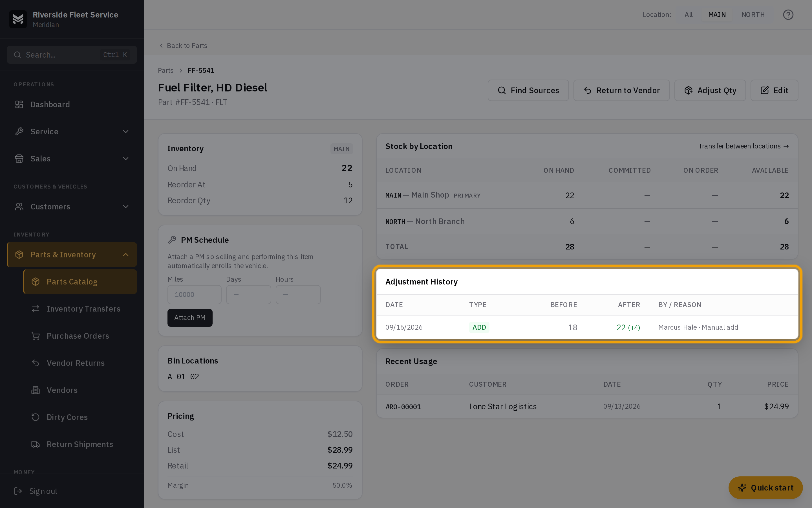Click the search magnifier icon in sidebar
The width and height of the screenshot is (812, 508).
[x=17, y=55]
